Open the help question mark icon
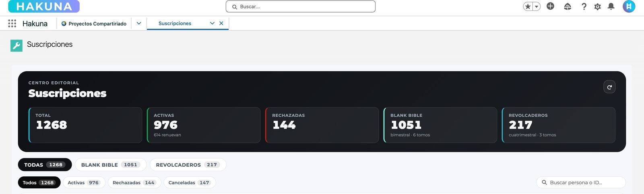Viewport: 644px width, 194px height. coord(584,6)
